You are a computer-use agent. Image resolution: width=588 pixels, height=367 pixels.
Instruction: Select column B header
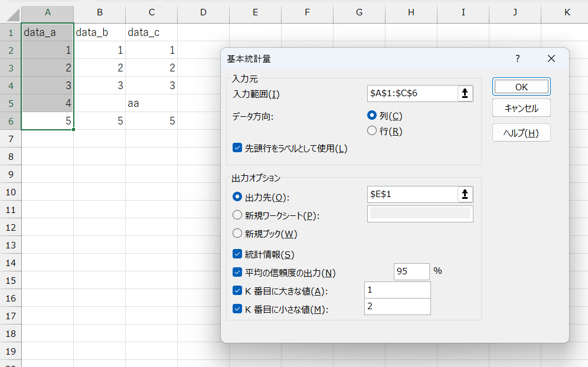99,12
